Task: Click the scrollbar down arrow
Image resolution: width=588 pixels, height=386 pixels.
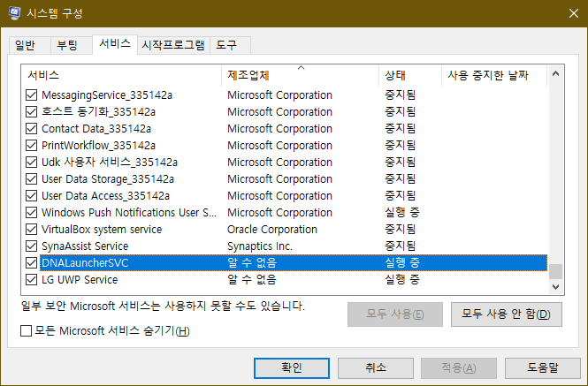Action: point(556,287)
